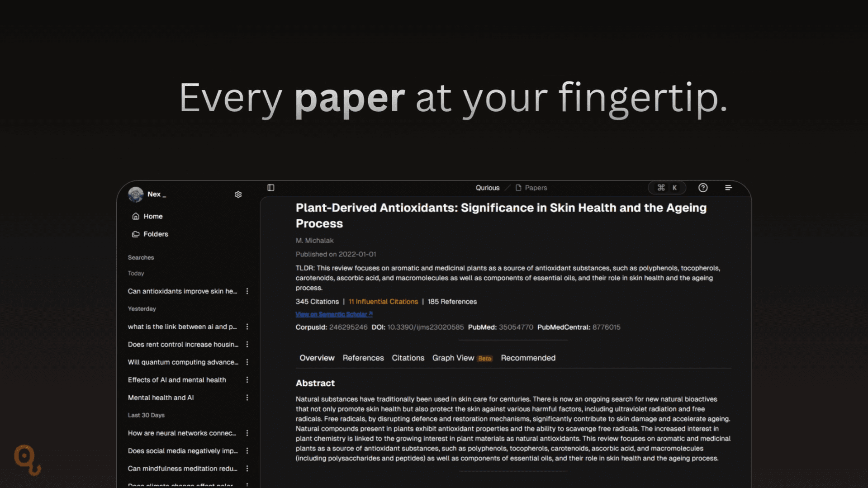Click three-dot icon beside 'How are neural networks'
This screenshot has width=868, height=488.
click(x=247, y=433)
